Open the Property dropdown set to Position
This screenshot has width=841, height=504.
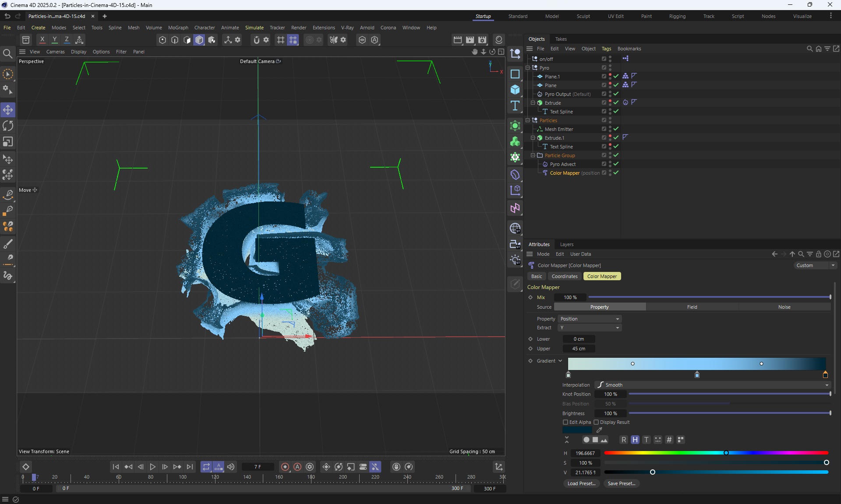[x=590, y=319]
